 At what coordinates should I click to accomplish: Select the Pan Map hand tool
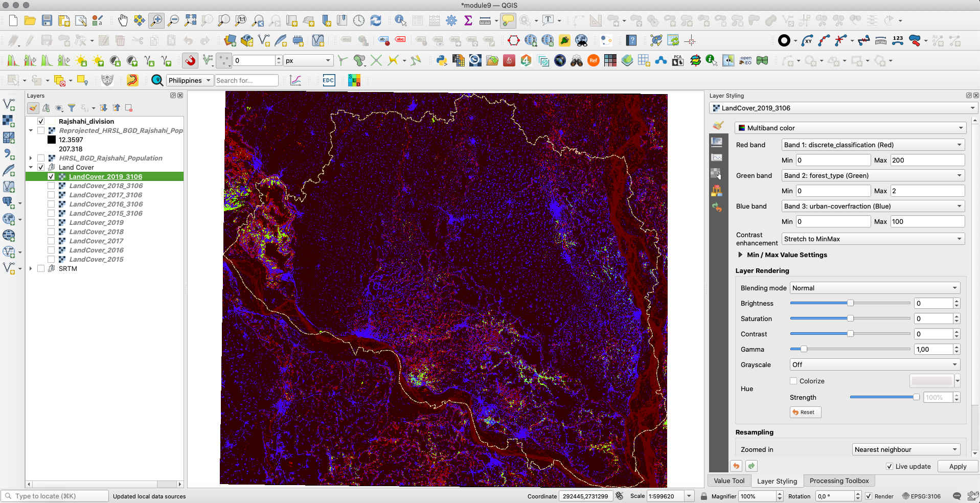(123, 20)
